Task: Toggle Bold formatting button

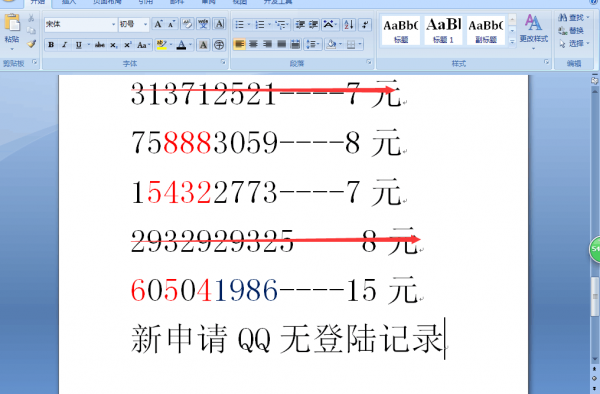Action: click(51, 45)
